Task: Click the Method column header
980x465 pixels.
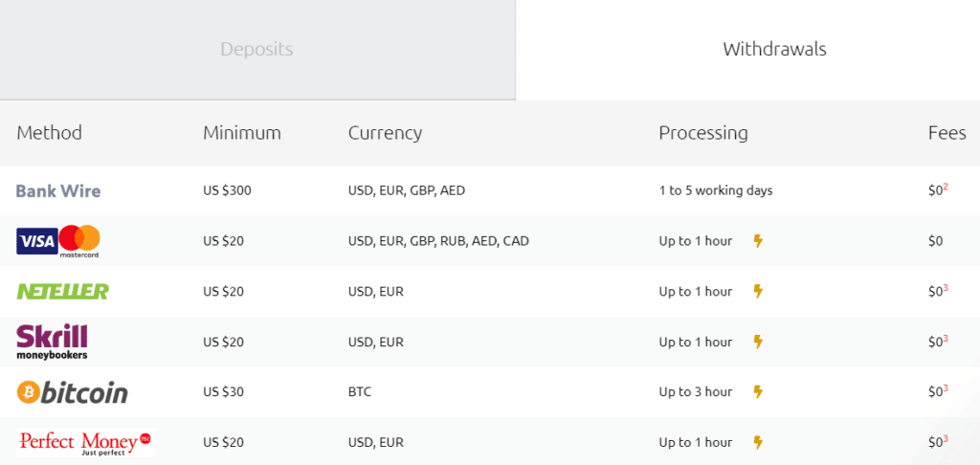Action: (x=50, y=133)
